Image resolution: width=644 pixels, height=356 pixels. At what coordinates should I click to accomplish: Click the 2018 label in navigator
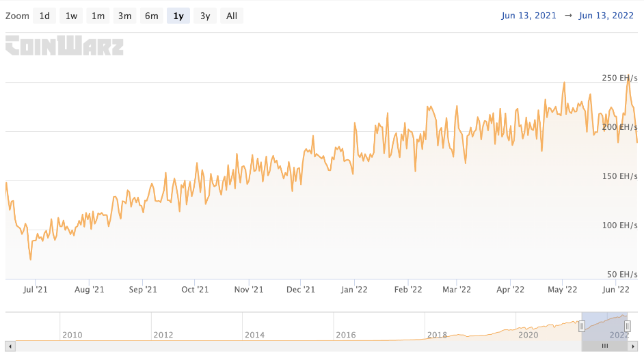437,335
